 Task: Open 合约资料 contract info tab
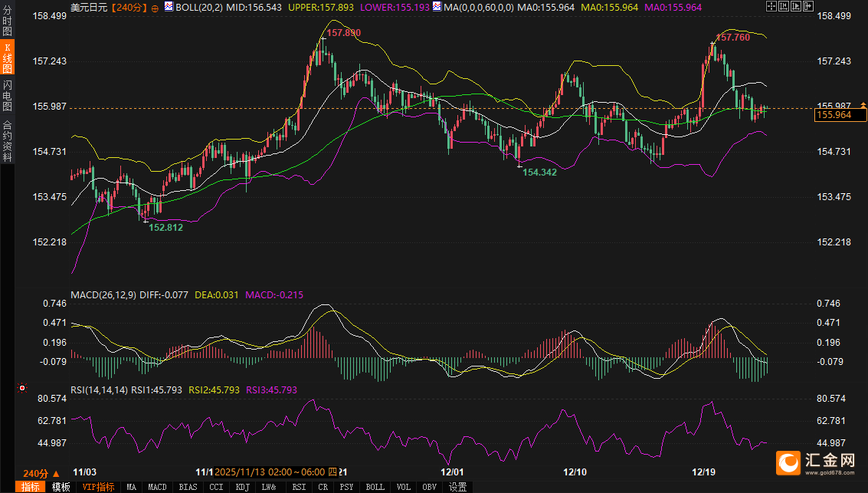7,141
